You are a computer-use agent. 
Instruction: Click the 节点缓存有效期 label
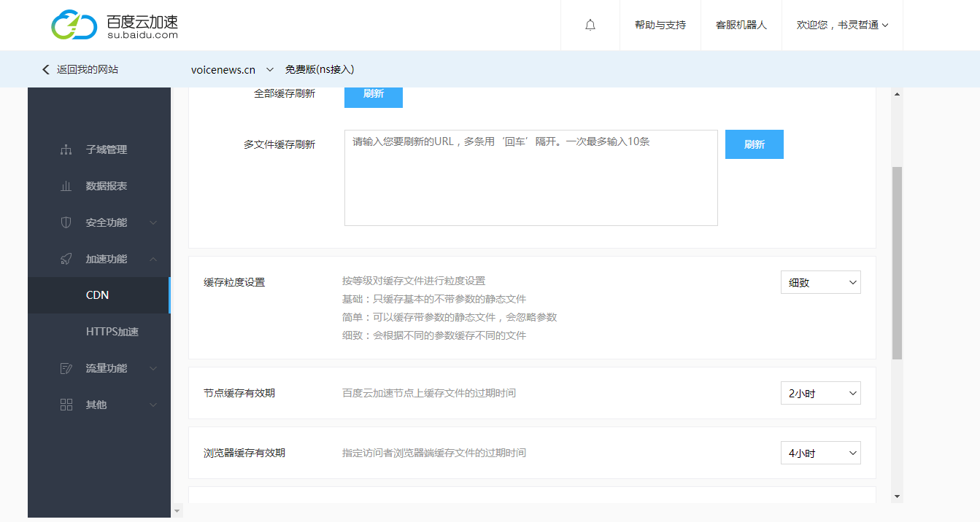pyautogui.click(x=239, y=393)
